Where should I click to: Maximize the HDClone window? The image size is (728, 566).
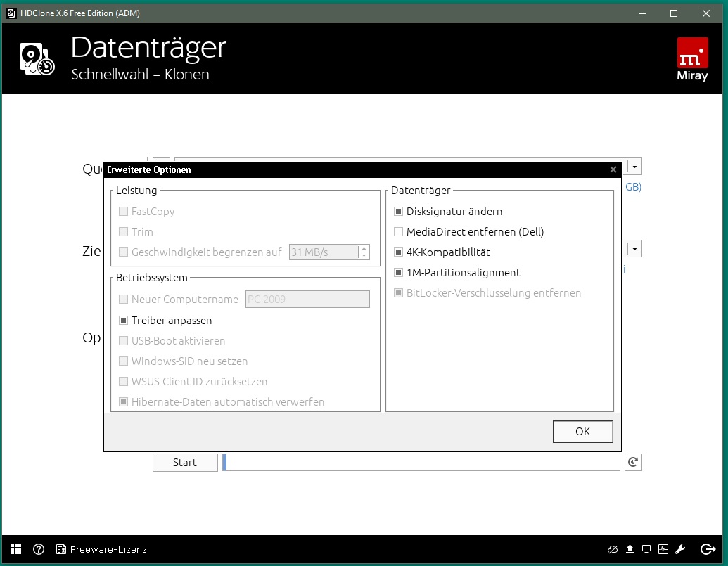tap(674, 13)
